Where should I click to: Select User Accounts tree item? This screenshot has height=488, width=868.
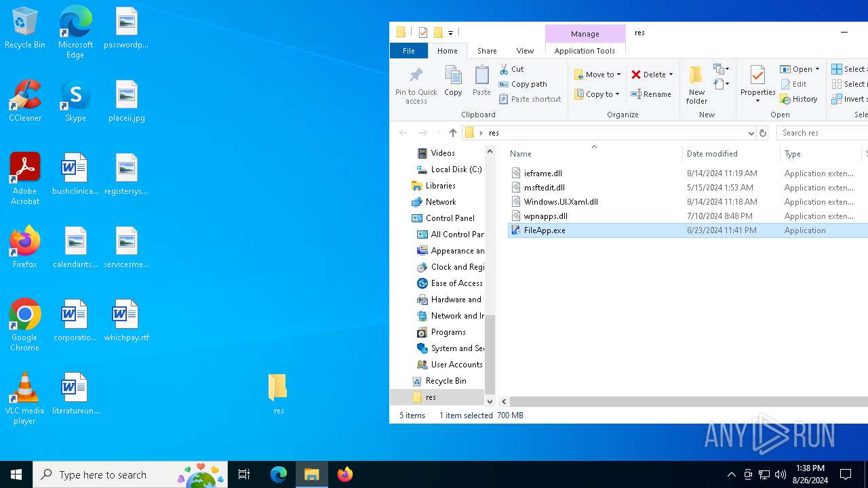[456, 365]
